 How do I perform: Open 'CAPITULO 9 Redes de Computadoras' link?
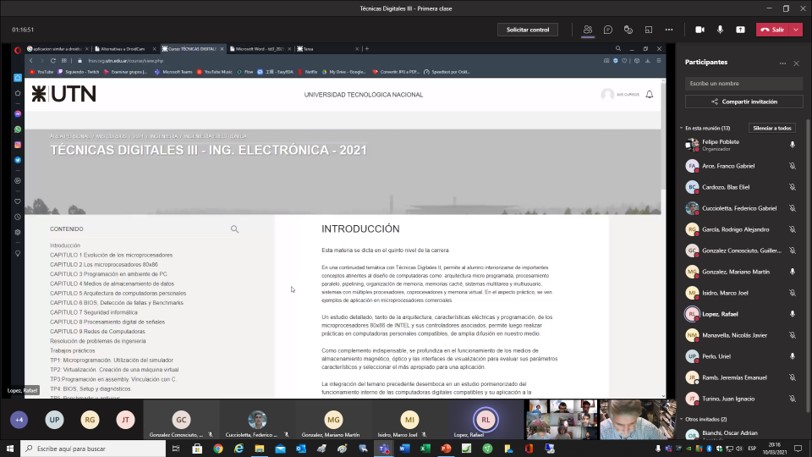pos(97,332)
